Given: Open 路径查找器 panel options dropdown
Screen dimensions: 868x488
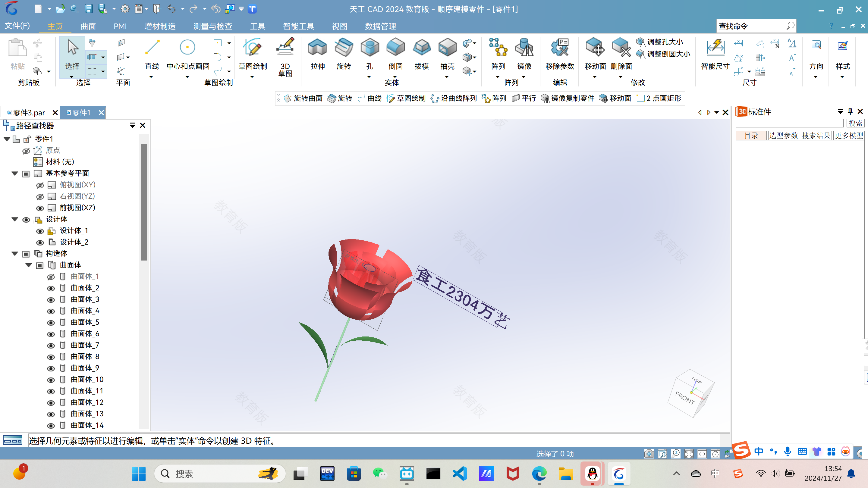Looking at the screenshot, I should click(132, 125).
